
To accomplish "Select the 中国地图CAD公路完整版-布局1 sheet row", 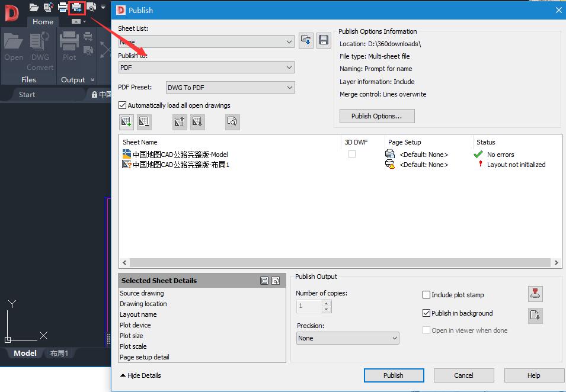I will pyautogui.click(x=175, y=165).
